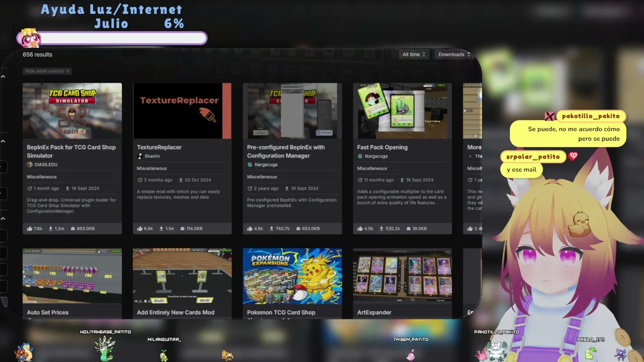
Task: Click the clock icon beside '11 months ago'
Action: pyautogui.click(x=360, y=180)
